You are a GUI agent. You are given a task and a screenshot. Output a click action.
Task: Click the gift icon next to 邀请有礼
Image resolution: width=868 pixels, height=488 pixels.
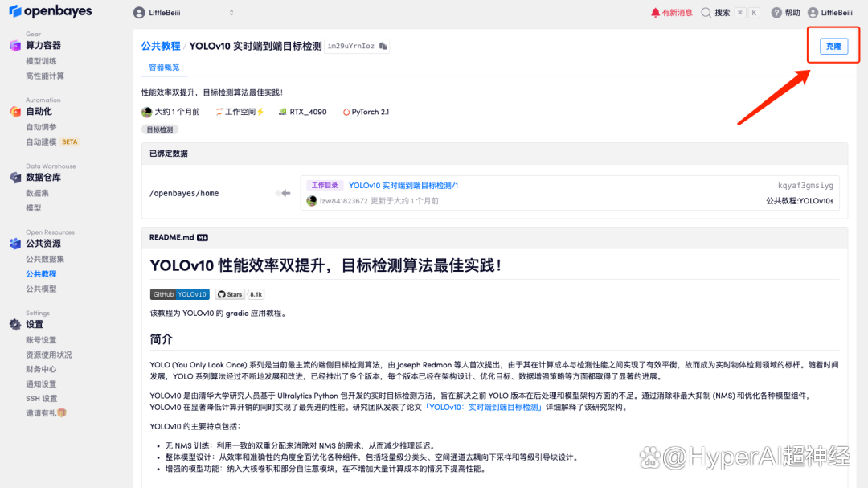[62, 412]
